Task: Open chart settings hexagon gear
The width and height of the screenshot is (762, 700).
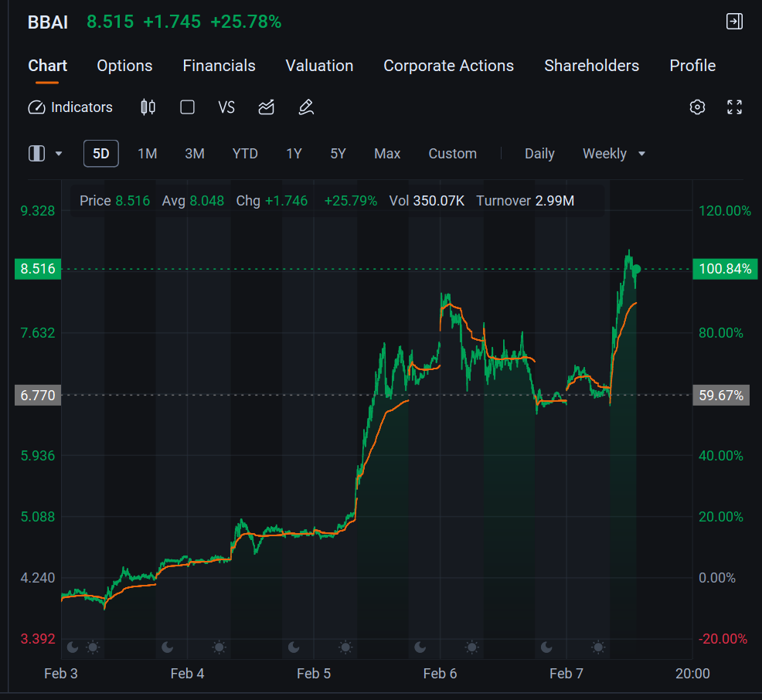Action: tap(697, 107)
